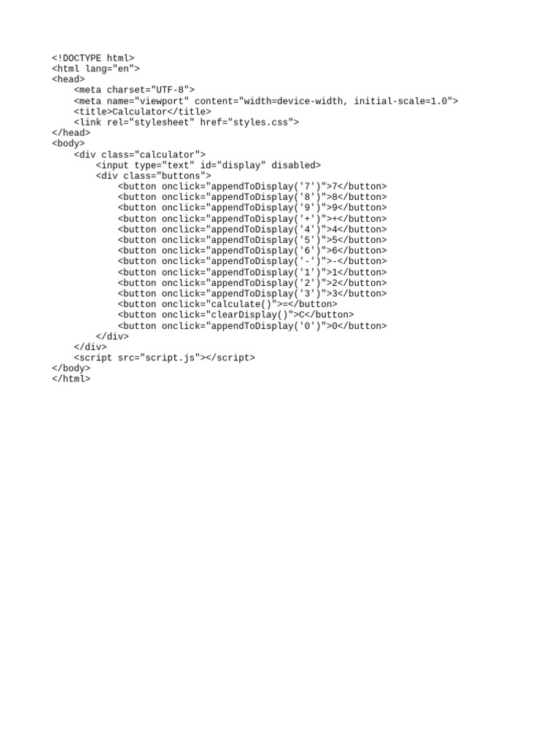Click the button line appending '9'

click(252, 207)
